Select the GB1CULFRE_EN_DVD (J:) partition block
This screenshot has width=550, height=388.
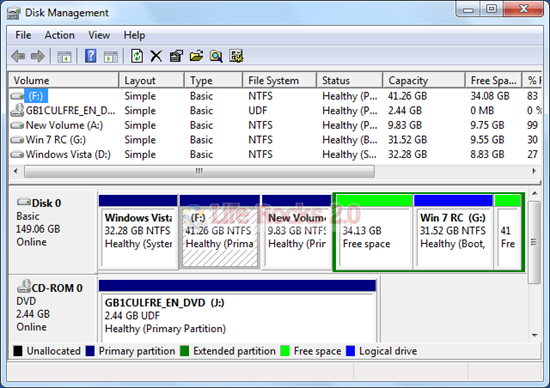(x=237, y=311)
